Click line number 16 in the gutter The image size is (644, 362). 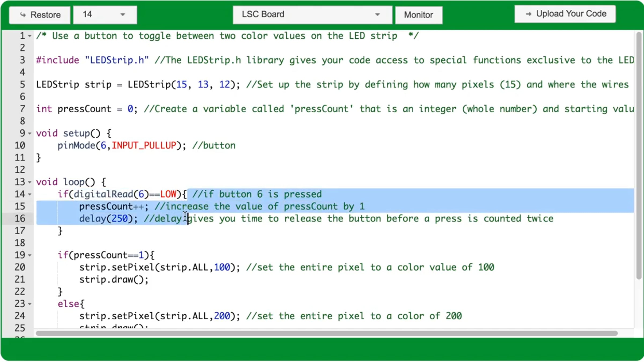tap(20, 219)
